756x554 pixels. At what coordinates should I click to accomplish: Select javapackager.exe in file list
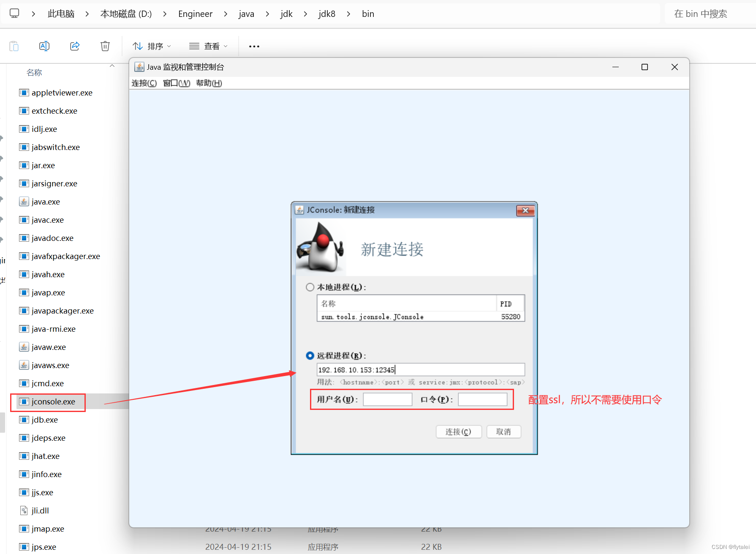[x=63, y=311]
